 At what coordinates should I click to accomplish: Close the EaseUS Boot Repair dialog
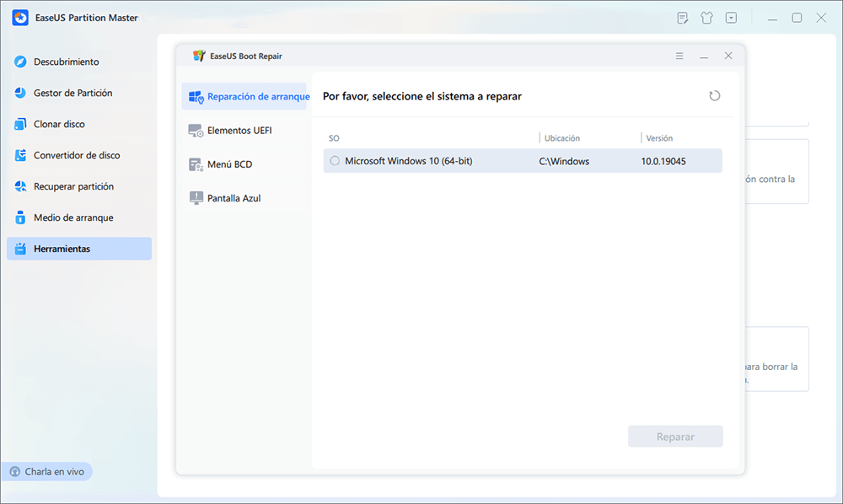[x=728, y=56]
